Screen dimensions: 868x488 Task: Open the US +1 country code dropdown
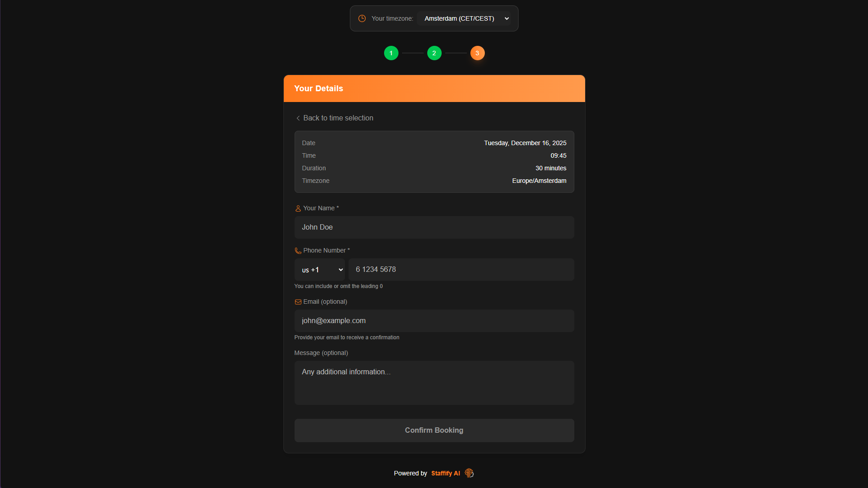[319, 270]
